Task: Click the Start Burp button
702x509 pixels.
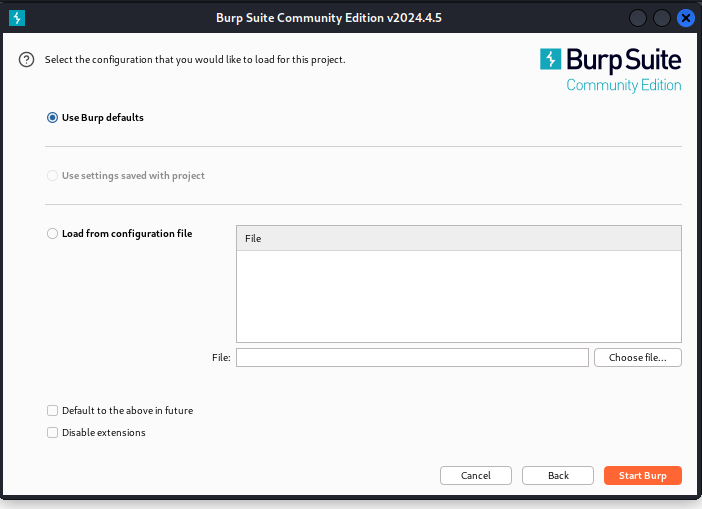Action: click(x=642, y=475)
